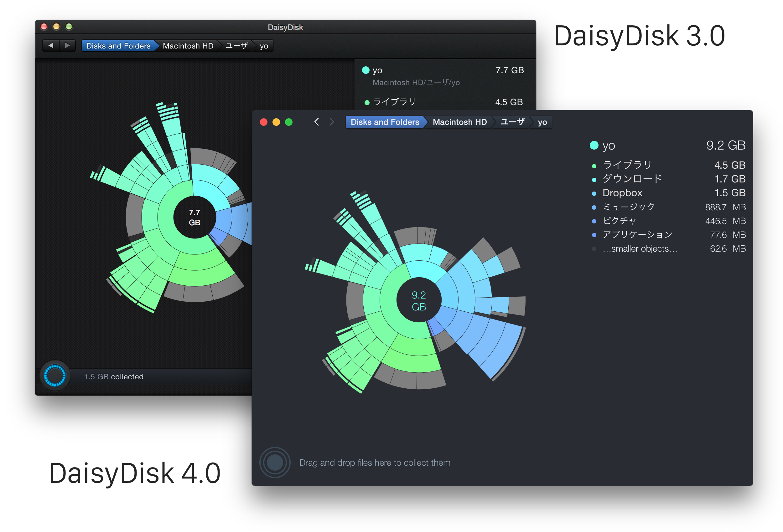Click the blue collector ring in the DaisyDisk 3.0 window

tap(55, 376)
